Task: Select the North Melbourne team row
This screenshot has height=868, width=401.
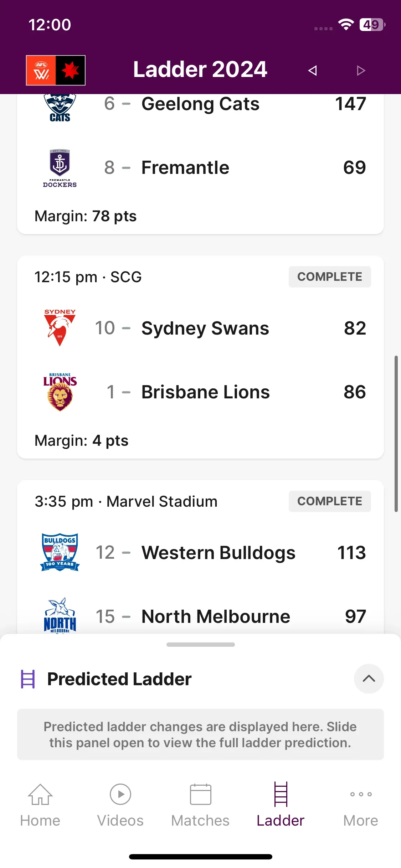Action: point(200,616)
